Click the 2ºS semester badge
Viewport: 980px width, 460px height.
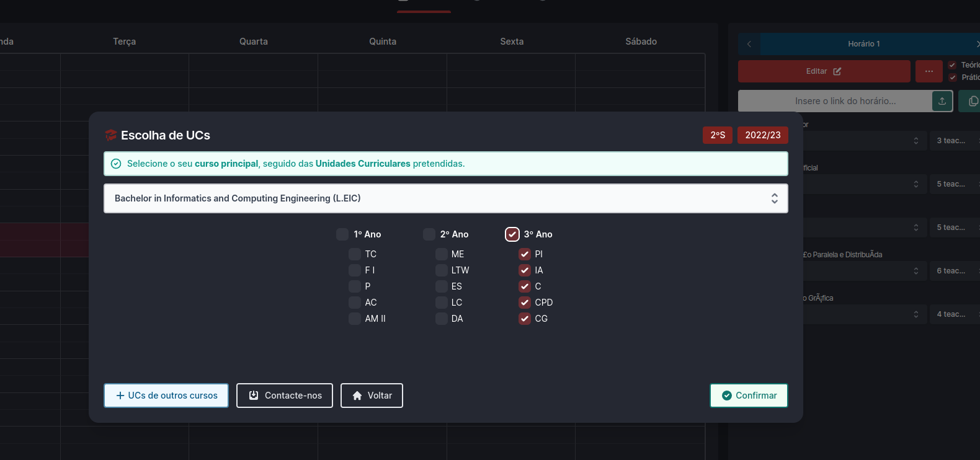(x=718, y=135)
